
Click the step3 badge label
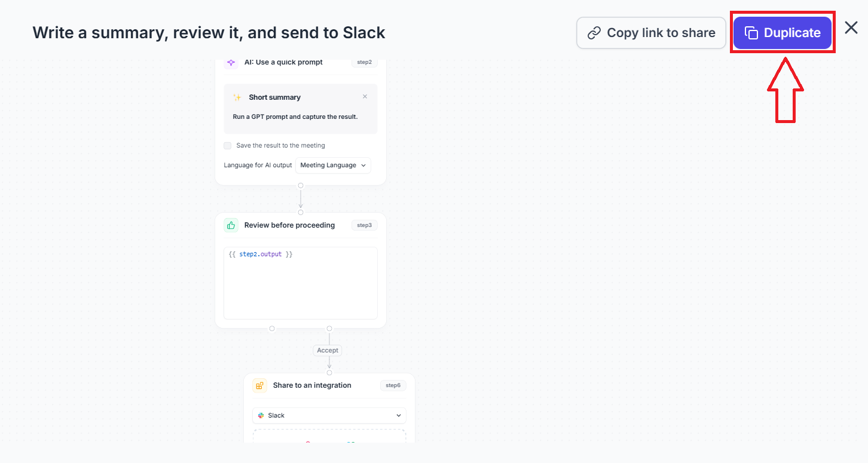(365, 225)
